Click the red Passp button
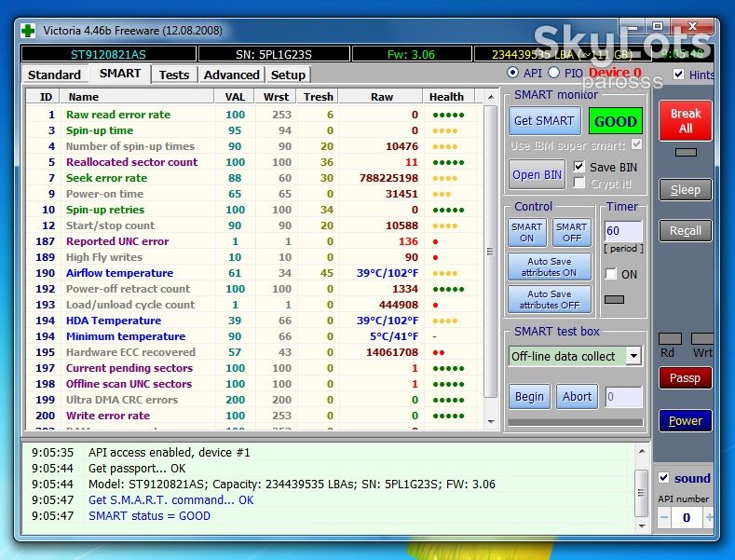 coord(685,378)
